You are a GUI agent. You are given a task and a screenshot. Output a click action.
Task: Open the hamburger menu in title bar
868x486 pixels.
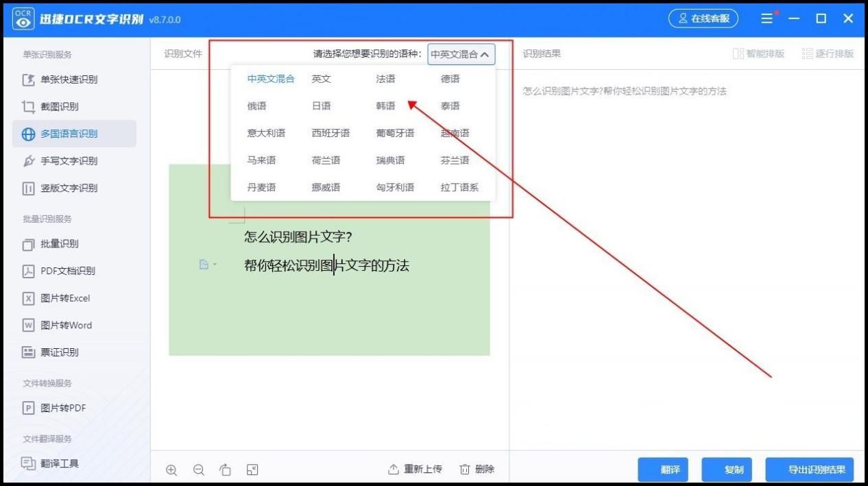click(767, 19)
